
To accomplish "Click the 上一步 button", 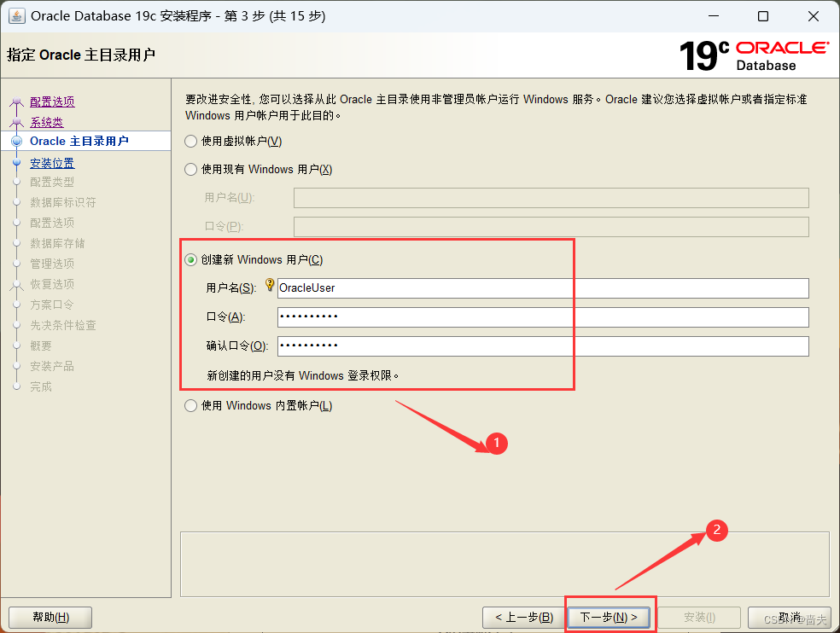I will click(x=523, y=617).
